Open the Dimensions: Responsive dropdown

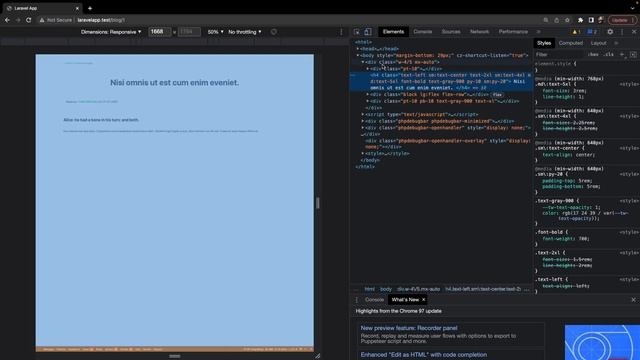coord(111,32)
